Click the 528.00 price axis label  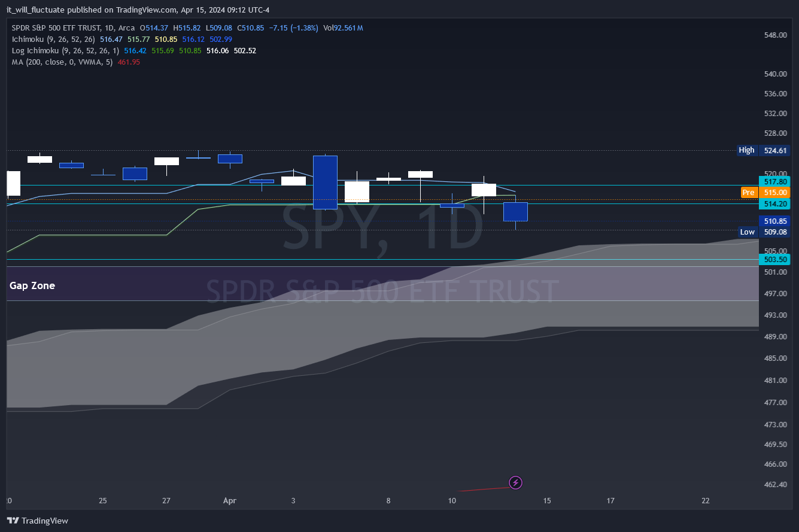click(775, 133)
